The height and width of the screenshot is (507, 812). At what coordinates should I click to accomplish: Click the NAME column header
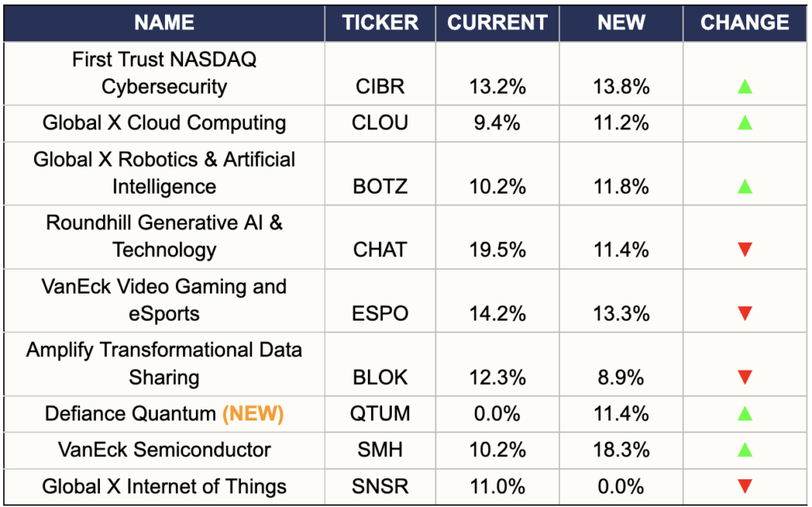pyautogui.click(x=164, y=23)
